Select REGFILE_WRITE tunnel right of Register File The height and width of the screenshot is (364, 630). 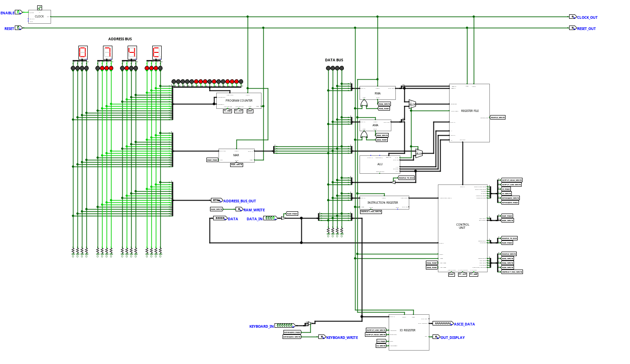click(497, 117)
